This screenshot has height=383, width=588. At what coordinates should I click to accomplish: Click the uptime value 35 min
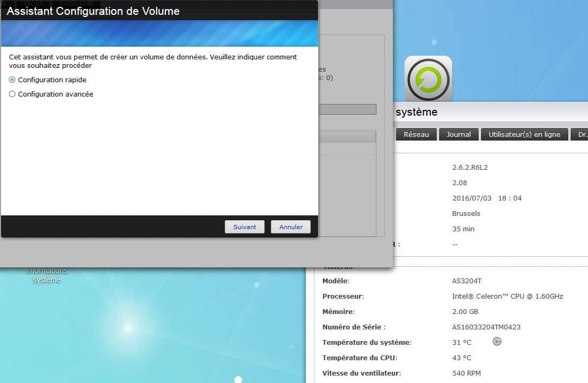pos(463,229)
